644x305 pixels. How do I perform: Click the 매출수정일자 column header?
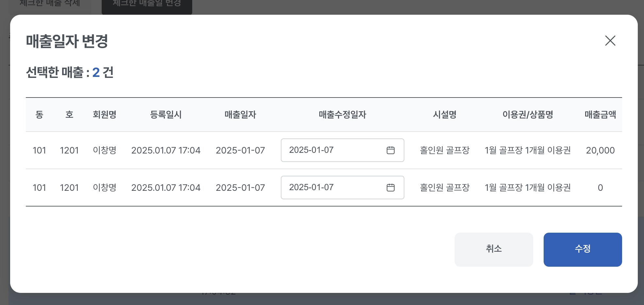[342, 115]
